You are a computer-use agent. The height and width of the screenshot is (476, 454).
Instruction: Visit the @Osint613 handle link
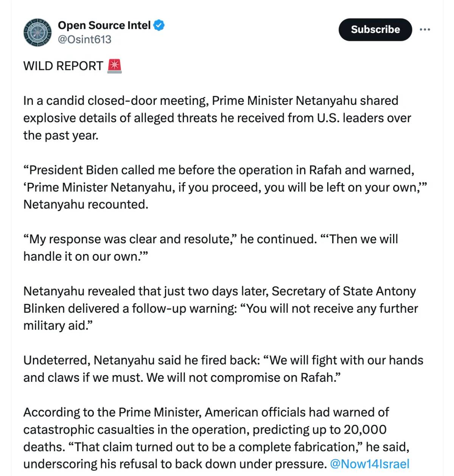click(x=84, y=39)
